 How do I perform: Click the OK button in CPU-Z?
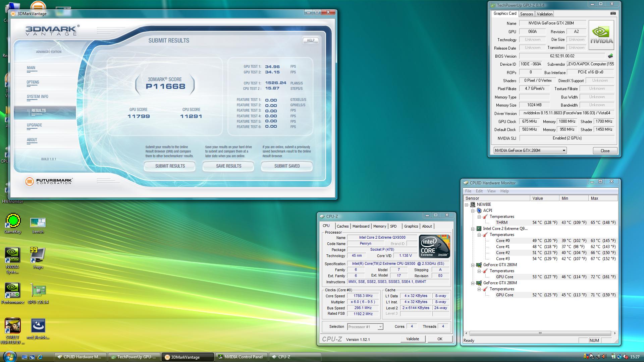440,339
